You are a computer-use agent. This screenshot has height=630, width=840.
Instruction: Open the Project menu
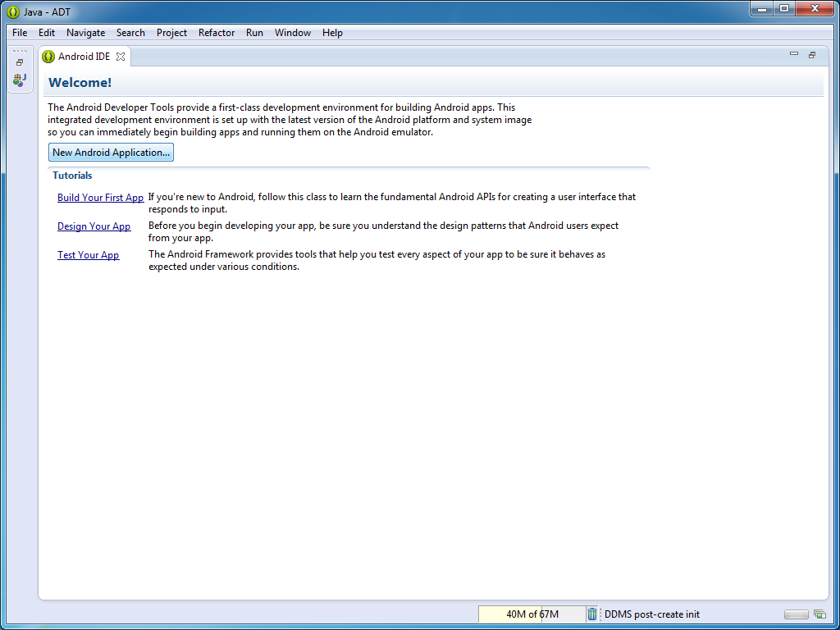171,33
